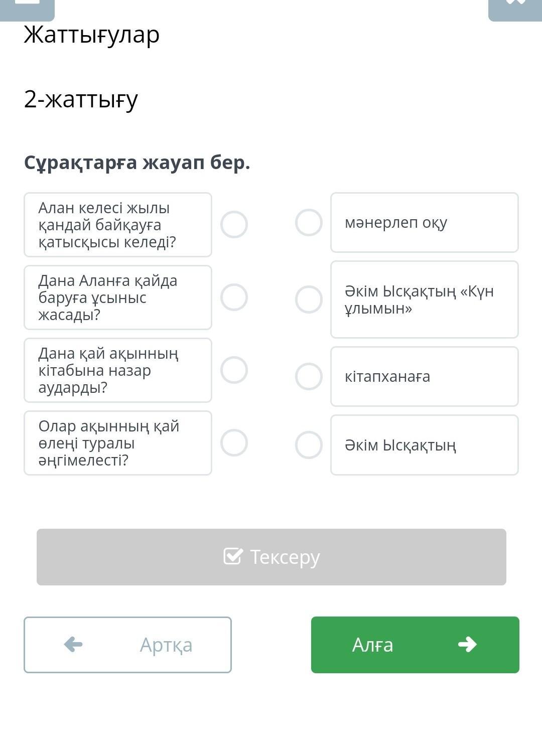Screen dimensions: 542x756
Task: Select the circle beside the last answer, Әкім Ысқақтың
Action: tap(309, 445)
